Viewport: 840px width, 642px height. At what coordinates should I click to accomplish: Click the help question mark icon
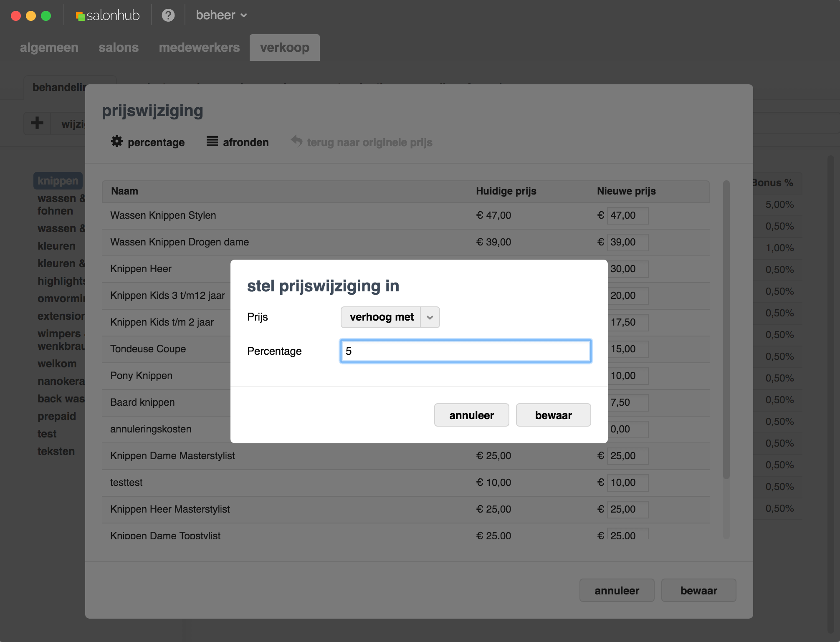pyautogui.click(x=168, y=15)
